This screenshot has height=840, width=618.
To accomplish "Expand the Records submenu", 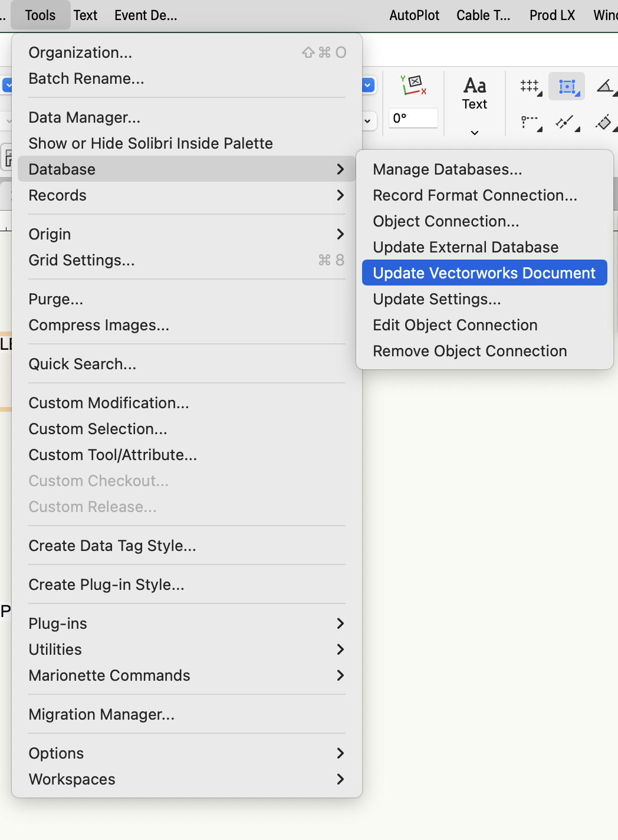I will click(57, 195).
